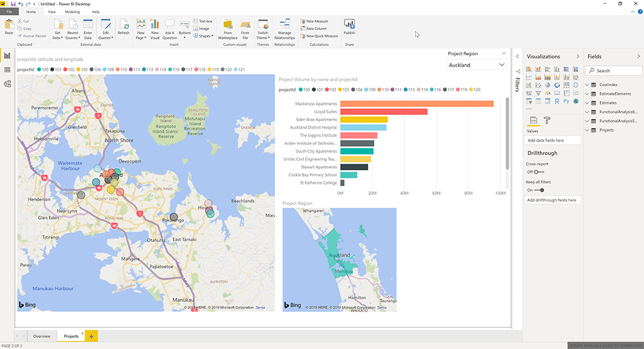644x349 pixels.
Task: Expand the Estimates table
Action: (587, 102)
